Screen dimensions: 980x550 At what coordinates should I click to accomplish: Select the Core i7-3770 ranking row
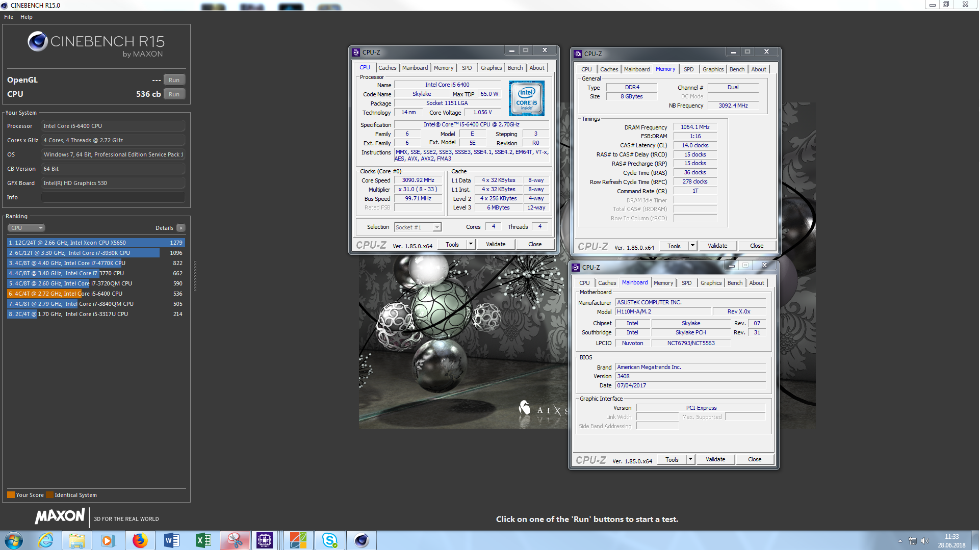pyautogui.click(x=96, y=273)
